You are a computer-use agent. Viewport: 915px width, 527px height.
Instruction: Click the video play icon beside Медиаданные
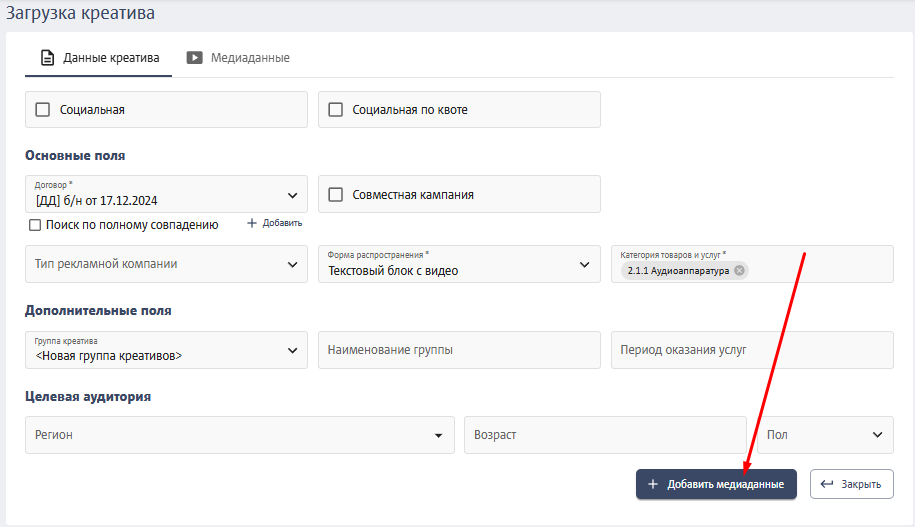[194, 58]
